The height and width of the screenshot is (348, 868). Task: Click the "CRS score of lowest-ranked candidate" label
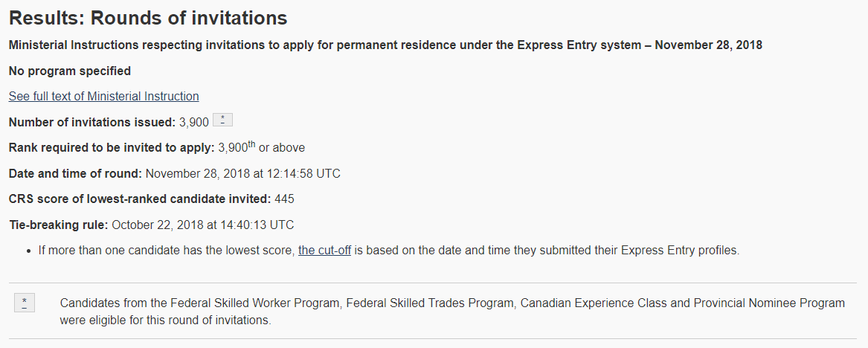pos(140,199)
